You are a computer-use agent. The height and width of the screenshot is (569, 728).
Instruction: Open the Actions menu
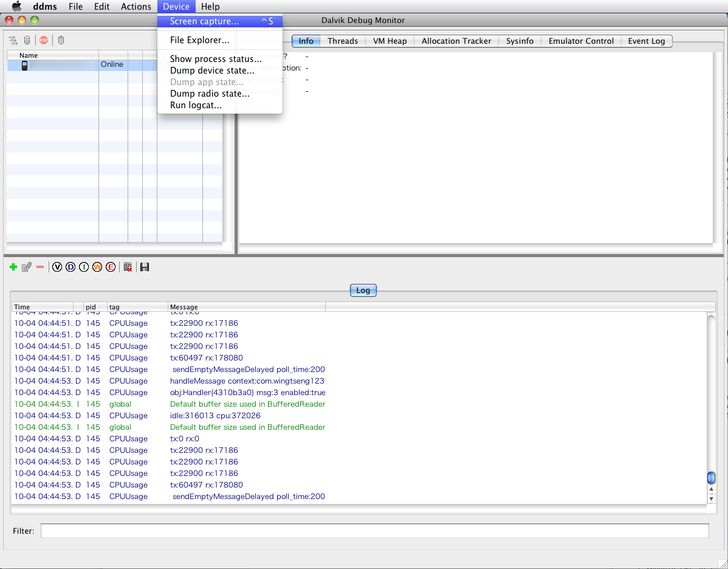point(136,7)
